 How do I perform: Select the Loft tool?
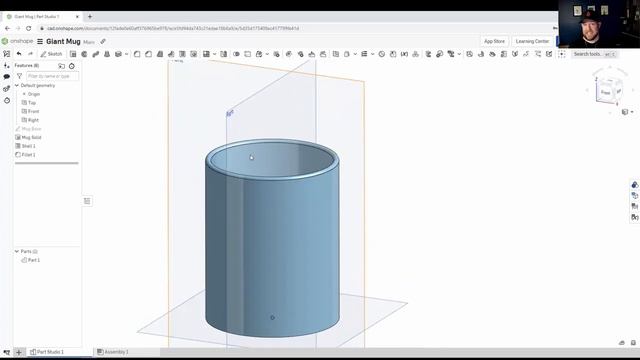[x=107, y=54]
